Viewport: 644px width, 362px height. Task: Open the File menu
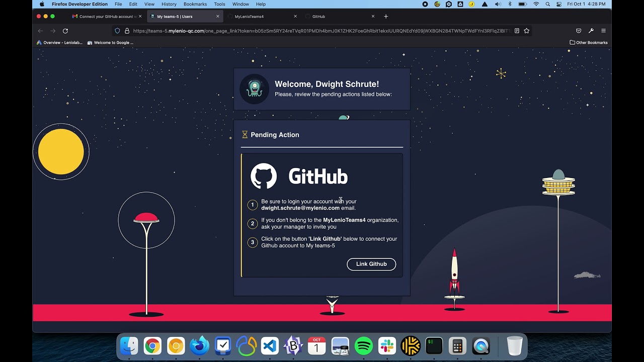[118, 4]
